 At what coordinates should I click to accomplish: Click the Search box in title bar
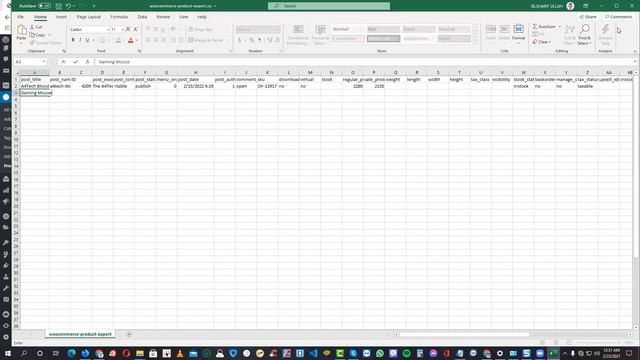tap(329, 6)
